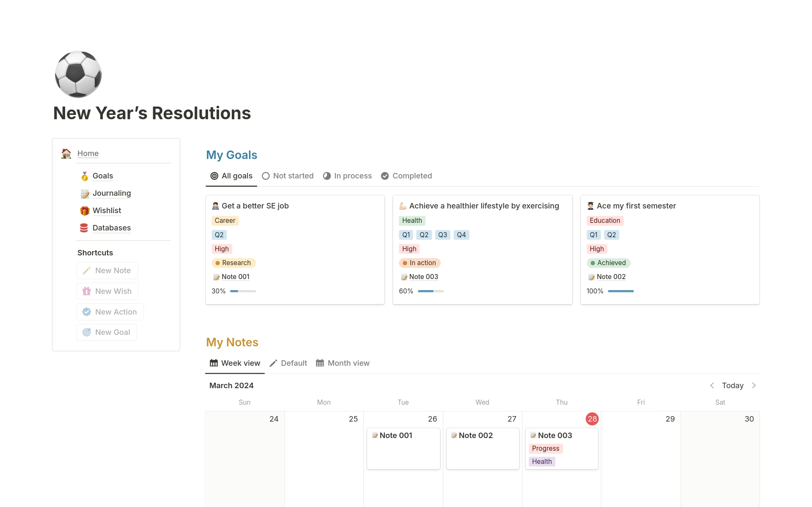Click the target icon on All goals tab
This screenshot has width=812, height=507.
click(x=214, y=176)
